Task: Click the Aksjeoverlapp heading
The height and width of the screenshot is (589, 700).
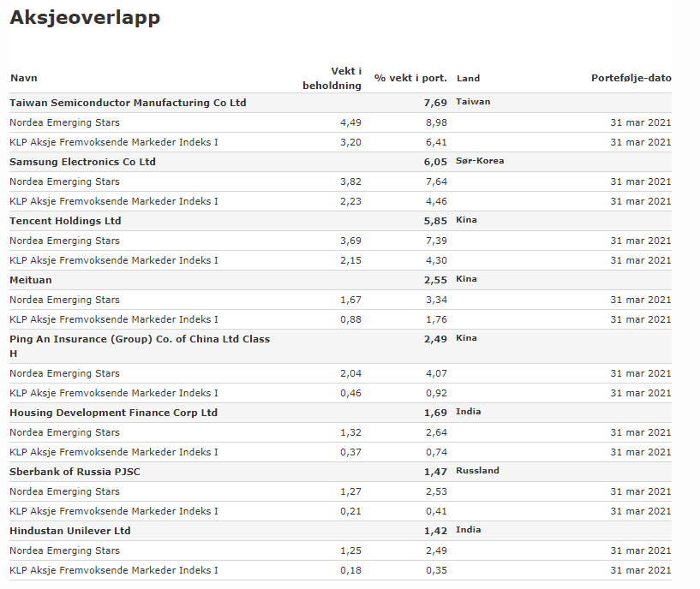Action: [85, 18]
